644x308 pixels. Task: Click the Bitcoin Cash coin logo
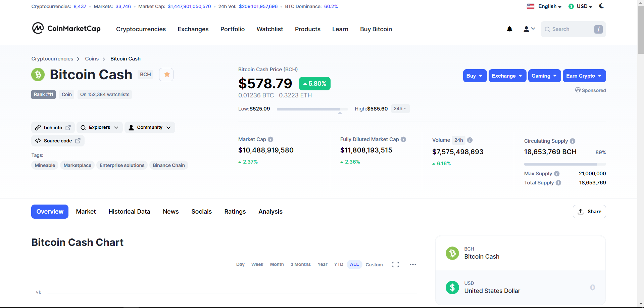point(38,75)
